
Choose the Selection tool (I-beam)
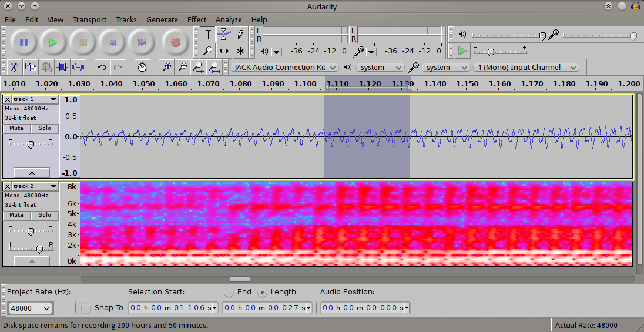(208, 35)
